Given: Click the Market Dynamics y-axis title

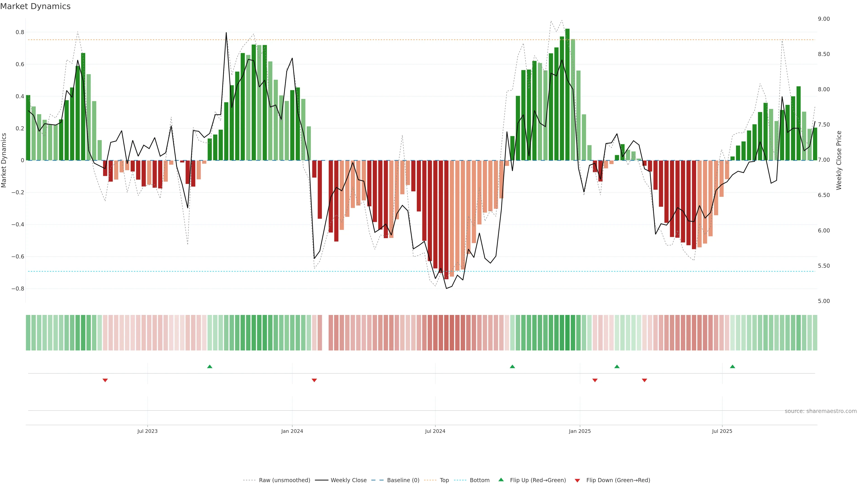Looking at the screenshot, I should click(x=4, y=160).
